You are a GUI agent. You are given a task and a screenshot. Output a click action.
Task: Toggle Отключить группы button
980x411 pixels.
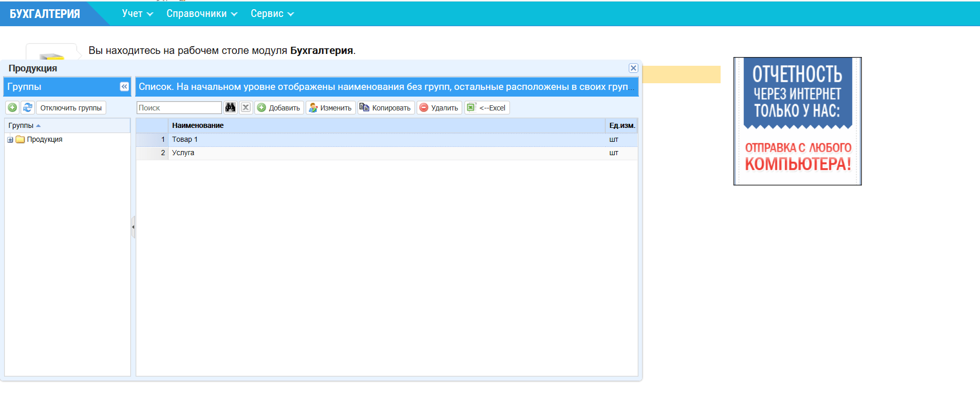(x=71, y=107)
